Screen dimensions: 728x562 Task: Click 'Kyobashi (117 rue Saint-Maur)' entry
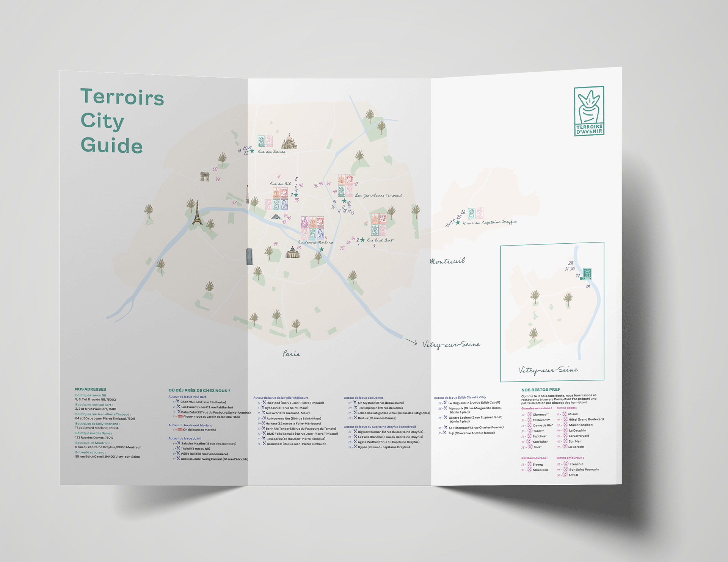click(287, 408)
